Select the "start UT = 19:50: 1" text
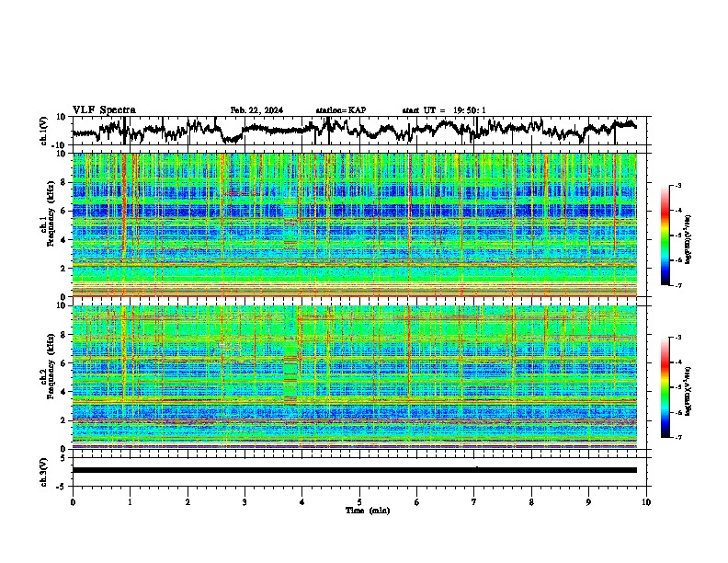The height and width of the screenshot is (563, 728). (x=444, y=110)
